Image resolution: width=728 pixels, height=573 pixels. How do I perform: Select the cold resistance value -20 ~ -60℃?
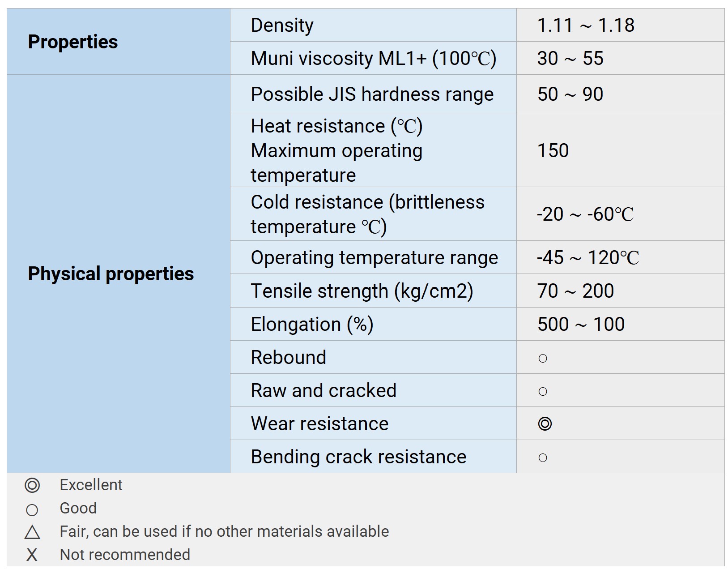[585, 214]
